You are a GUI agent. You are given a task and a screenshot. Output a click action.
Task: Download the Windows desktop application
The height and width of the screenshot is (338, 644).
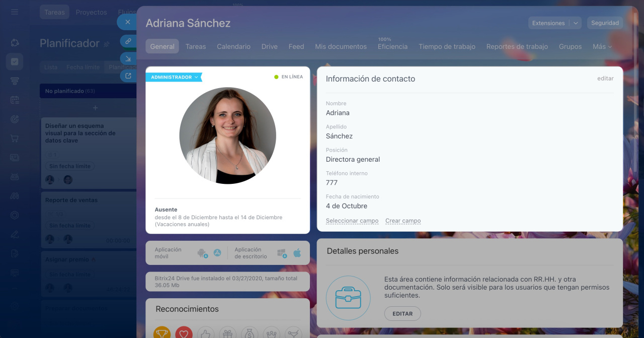[x=282, y=253]
